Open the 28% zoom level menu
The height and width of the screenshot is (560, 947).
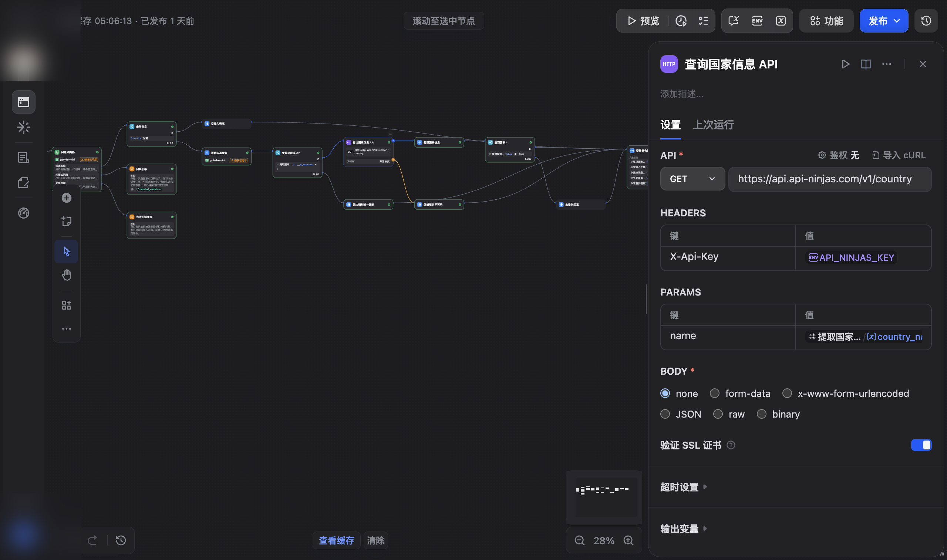[604, 540]
